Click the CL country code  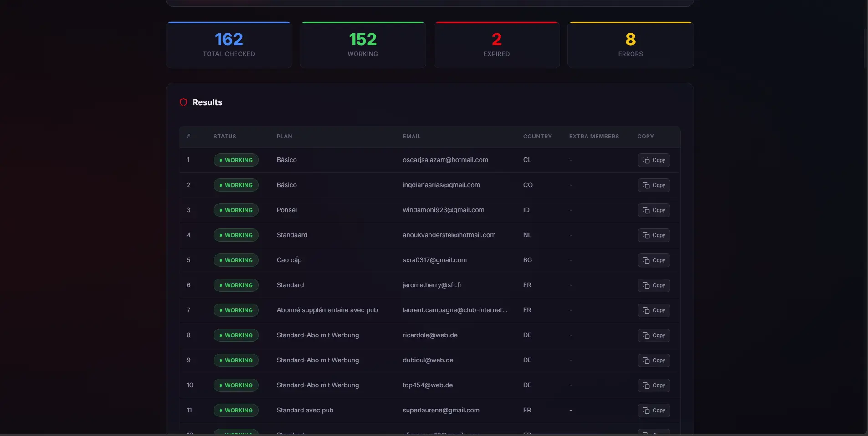(x=527, y=160)
